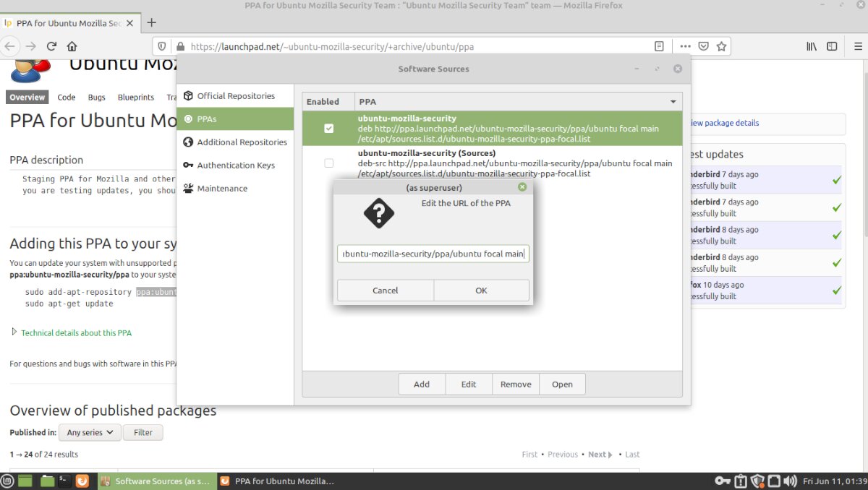Enable the ubuntu-mozilla-security Sources repository

click(x=328, y=163)
